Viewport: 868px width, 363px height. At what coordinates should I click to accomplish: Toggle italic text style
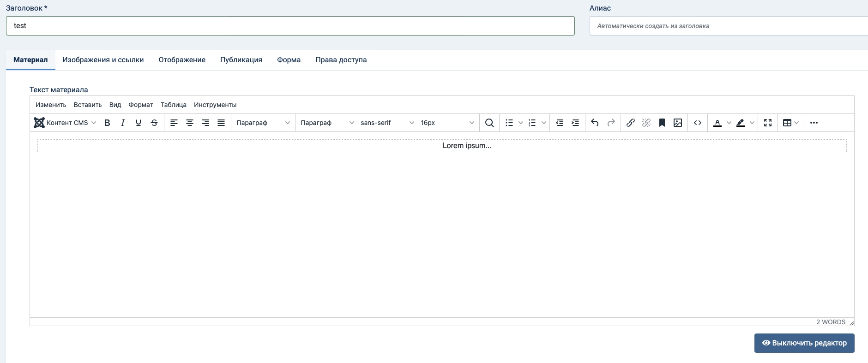point(123,123)
